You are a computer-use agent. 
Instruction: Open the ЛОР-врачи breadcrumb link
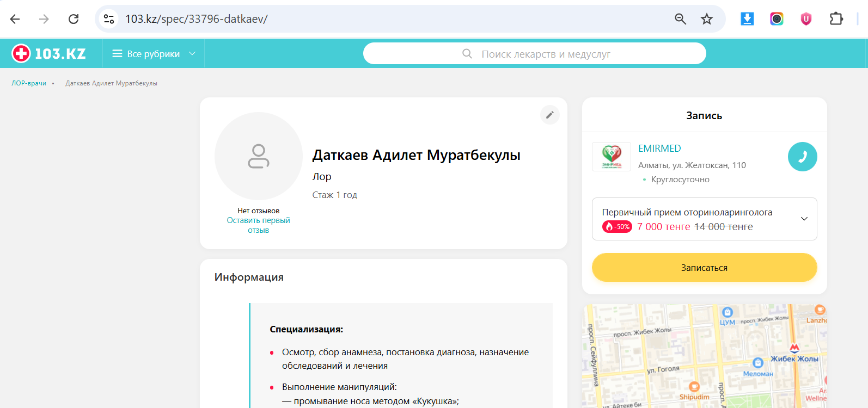click(x=29, y=83)
